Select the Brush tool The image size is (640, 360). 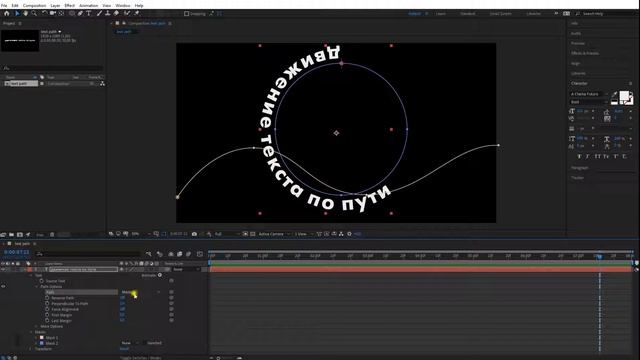click(99, 13)
